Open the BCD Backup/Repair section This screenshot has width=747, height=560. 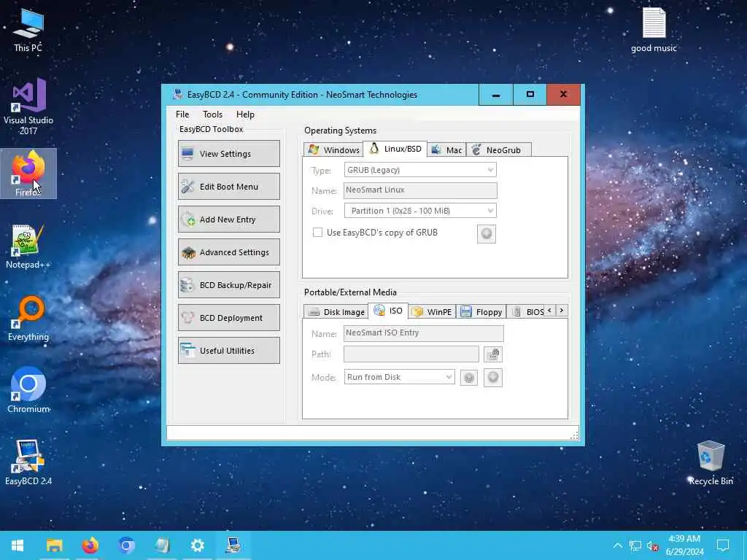228,285
